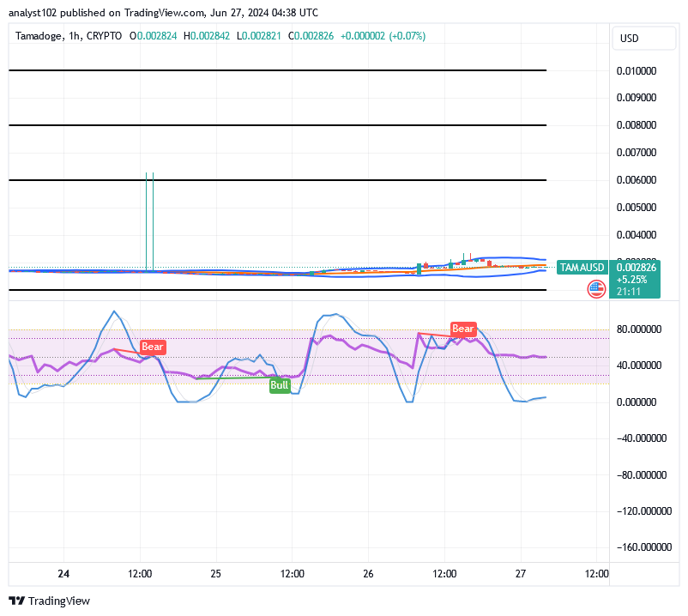This screenshot has height=616, width=688.
Task: Click the −40.000000 indicator axis label
Action: 642,438
